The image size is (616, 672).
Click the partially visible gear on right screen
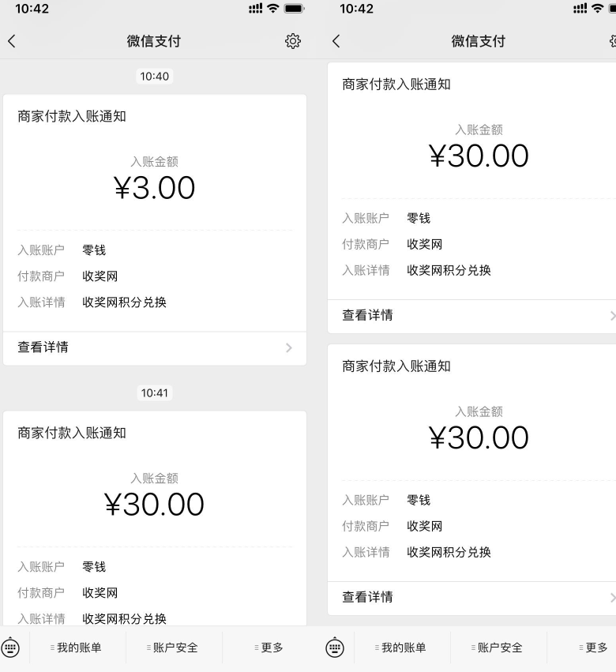[x=612, y=41]
